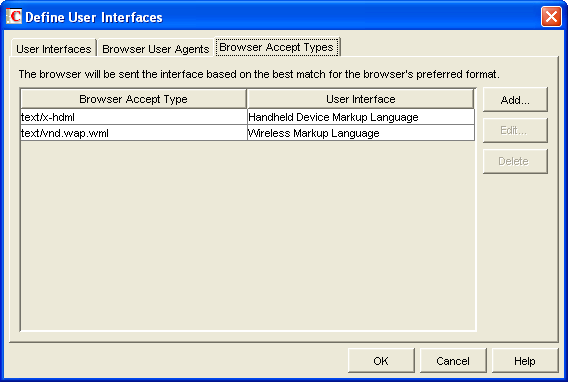Screen dimensions: 568x382
Task: Click the Browser Accept Type column header
Action: pos(133,99)
